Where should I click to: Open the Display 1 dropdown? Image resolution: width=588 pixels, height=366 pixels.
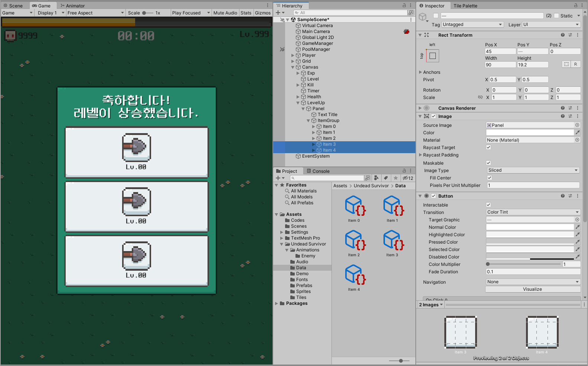tap(50, 13)
